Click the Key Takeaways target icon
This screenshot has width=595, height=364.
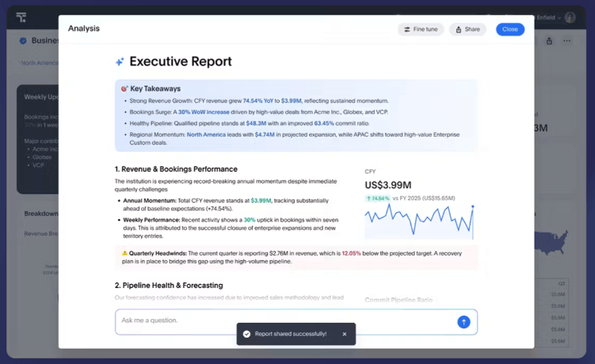124,89
